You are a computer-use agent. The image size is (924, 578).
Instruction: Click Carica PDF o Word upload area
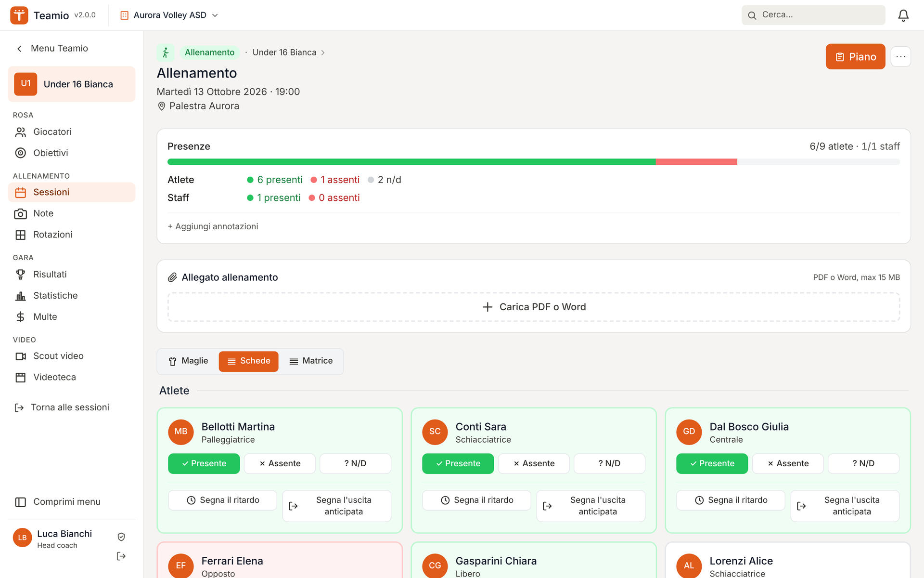point(533,307)
